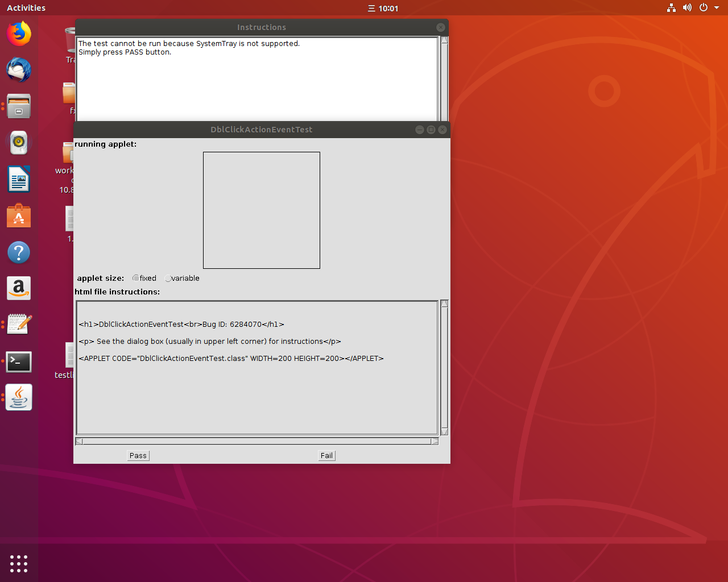Open the clock notification menu
Screen dimensions: 728x582
tap(383, 8)
